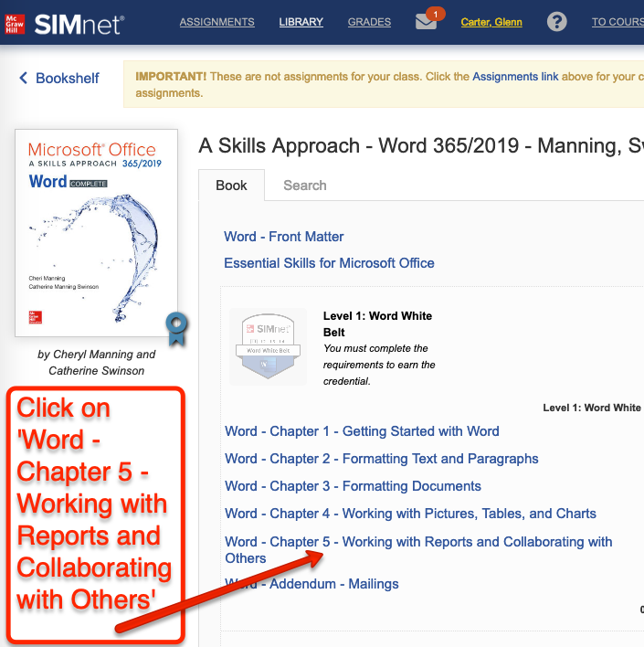This screenshot has height=647, width=644.
Task: Open Chapter 2 - Formatting Text and Paragraphs
Action: point(382,459)
